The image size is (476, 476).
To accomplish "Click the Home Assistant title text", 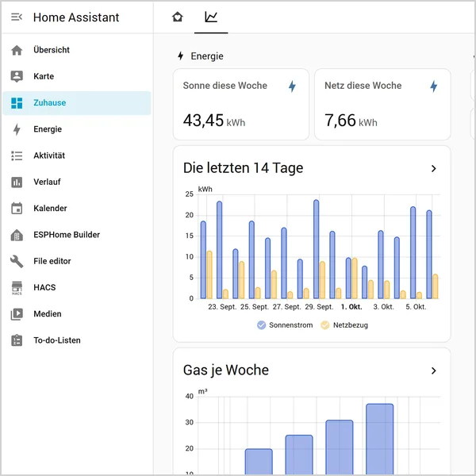I will [x=76, y=17].
